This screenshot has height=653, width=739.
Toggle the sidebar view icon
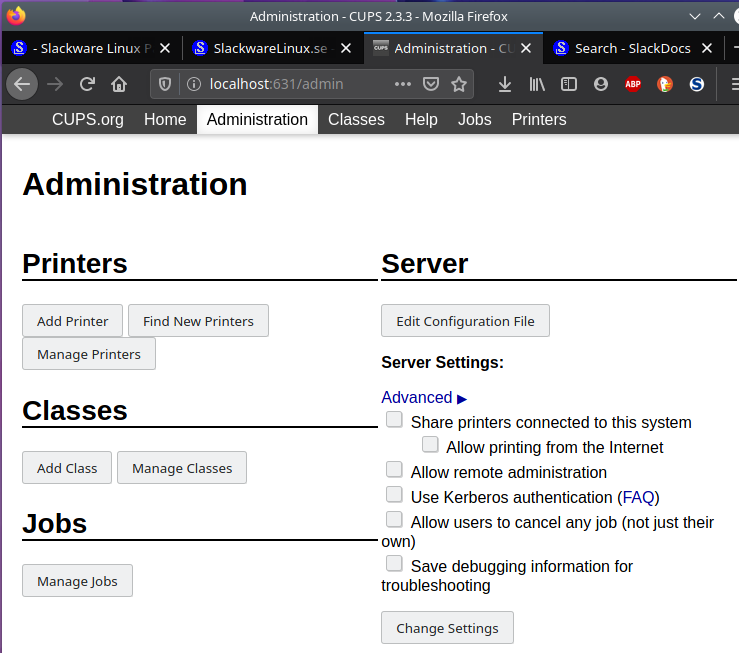pyautogui.click(x=569, y=84)
